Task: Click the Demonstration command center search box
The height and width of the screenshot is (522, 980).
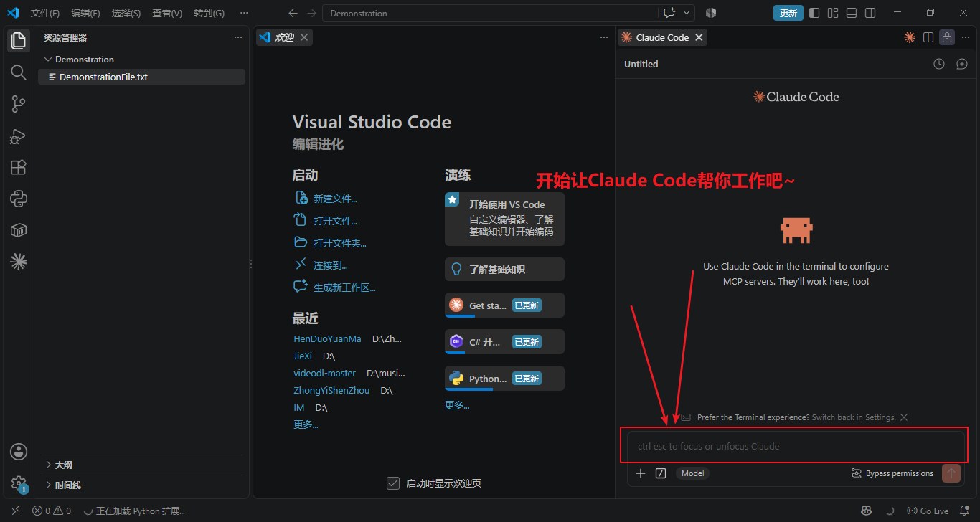Action: point(490,13)
